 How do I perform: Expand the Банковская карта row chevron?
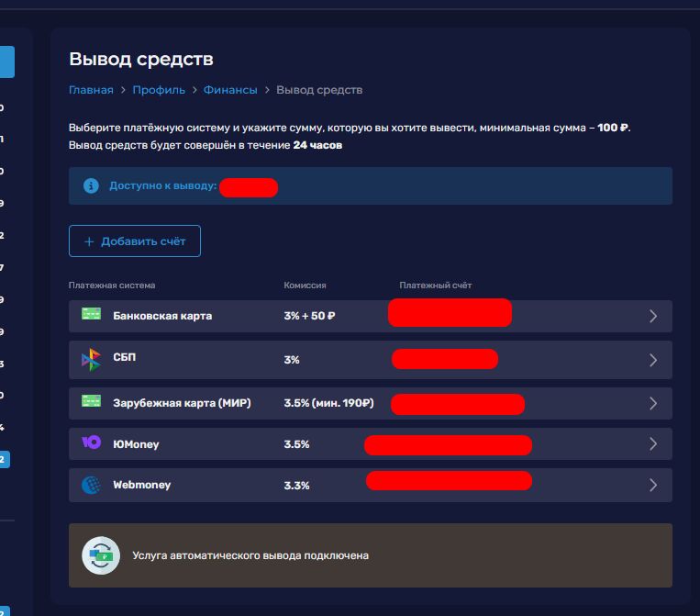point(653,316)
